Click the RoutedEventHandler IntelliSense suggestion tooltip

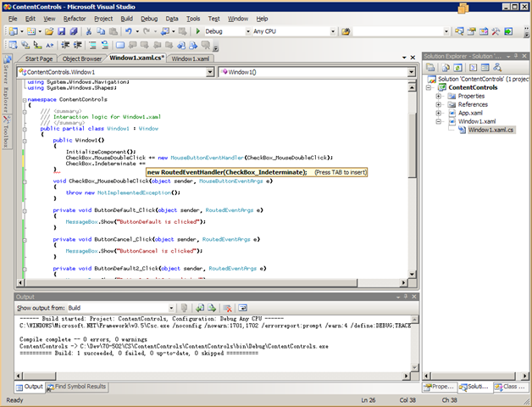(x=257, y=172)
